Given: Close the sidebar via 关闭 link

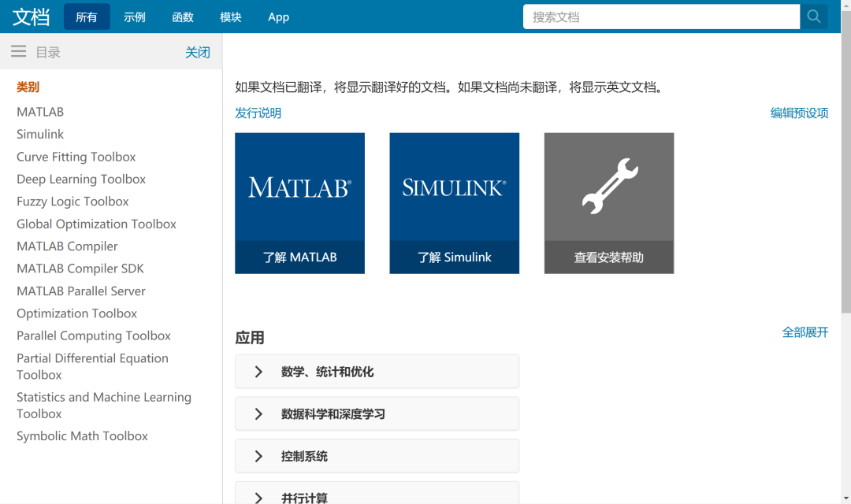Looking at the screenshot, I should [x=198, y=51].
